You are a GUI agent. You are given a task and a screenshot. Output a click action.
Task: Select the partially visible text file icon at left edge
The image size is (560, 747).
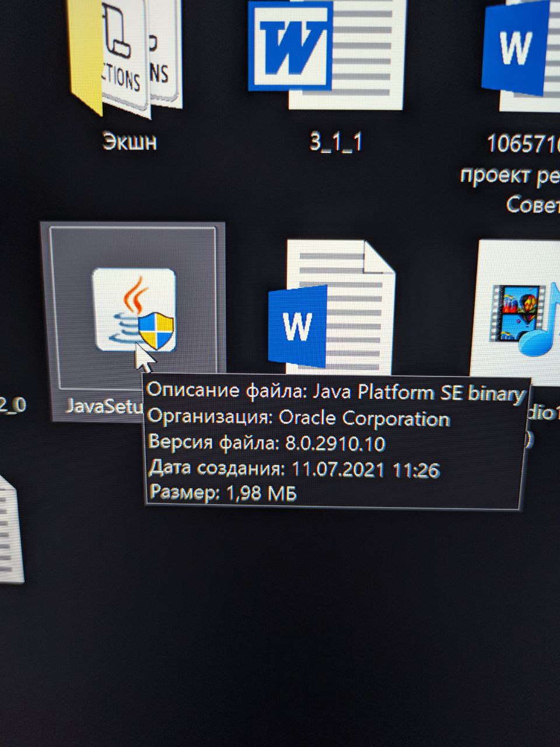(12, 529)
